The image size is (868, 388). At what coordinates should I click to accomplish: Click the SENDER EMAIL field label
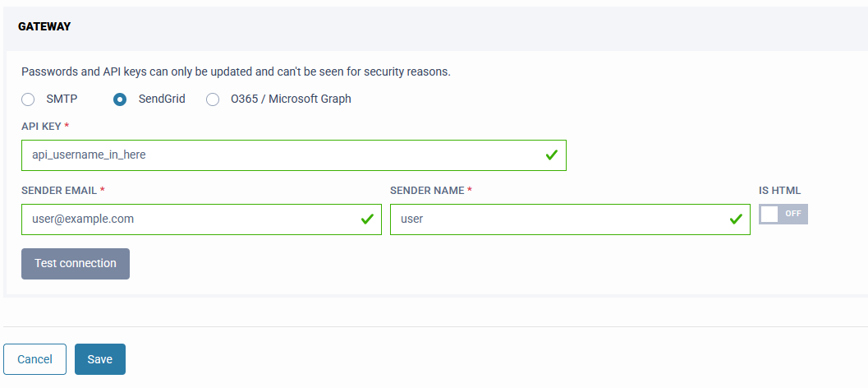pyautogui.click(x=59, y=191)
